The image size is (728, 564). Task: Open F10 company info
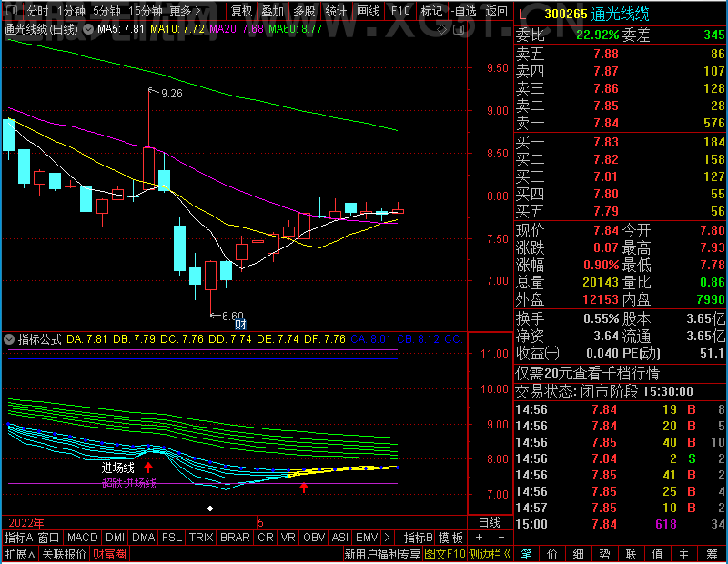(400, 11)
